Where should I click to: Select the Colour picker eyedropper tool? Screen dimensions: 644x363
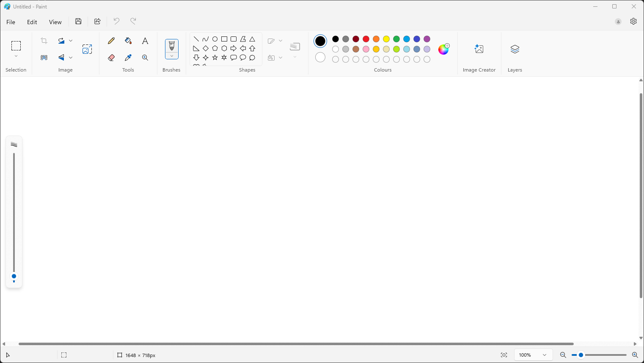pyautogui.click(x=128, y=58)
